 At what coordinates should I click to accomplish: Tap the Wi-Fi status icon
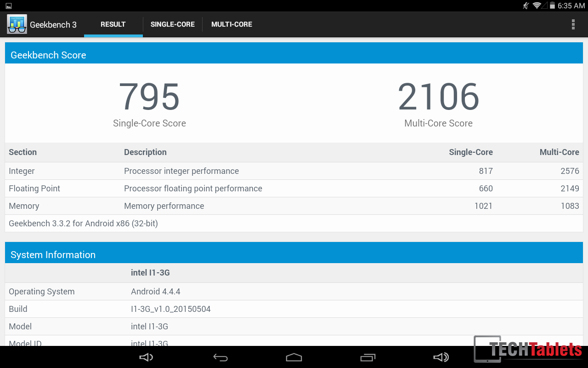point(537,6)
